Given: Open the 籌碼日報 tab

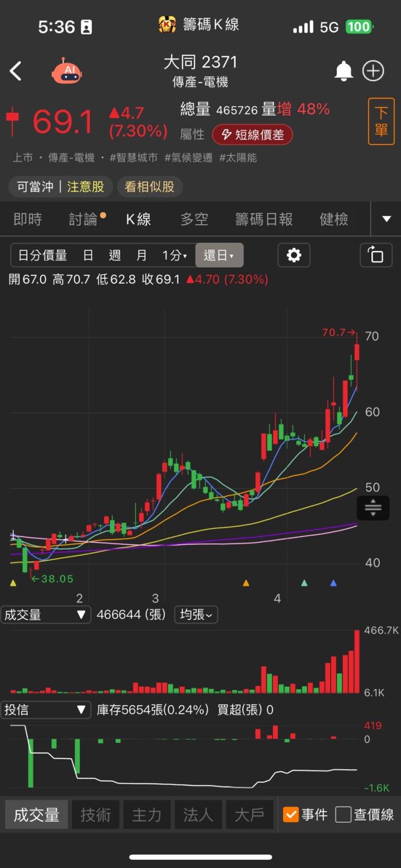Looking at the screenshot, I should pyautogui.click(x=264, y=219).
